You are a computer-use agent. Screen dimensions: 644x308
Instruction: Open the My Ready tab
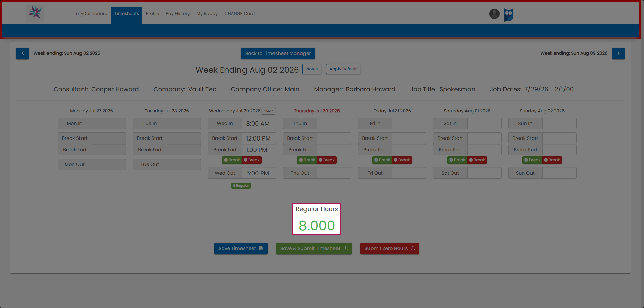[x=207, y=14]
